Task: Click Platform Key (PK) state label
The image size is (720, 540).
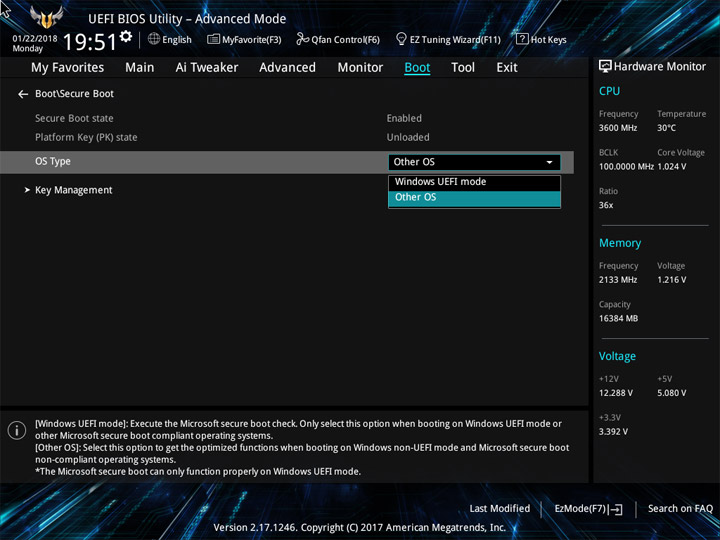Action: tap(86, 137)
